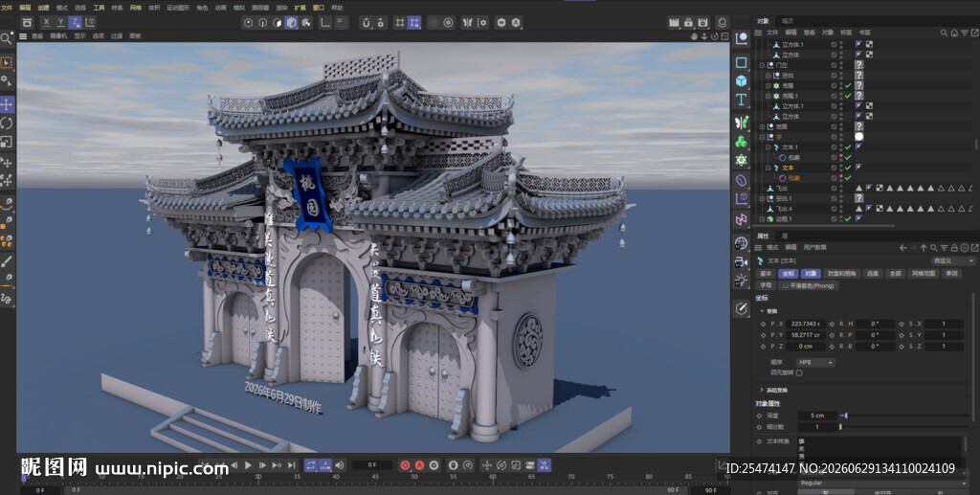Click the red autokey A button
980x495 pixels.
419,465
